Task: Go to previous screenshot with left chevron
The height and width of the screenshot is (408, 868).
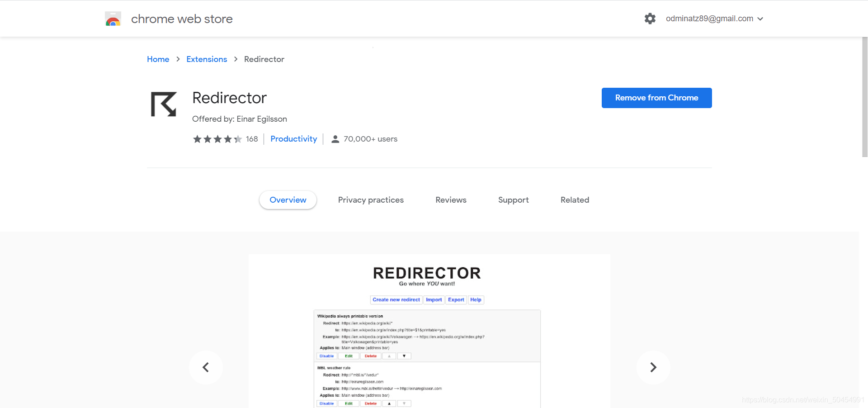Action: pos(206,367)
